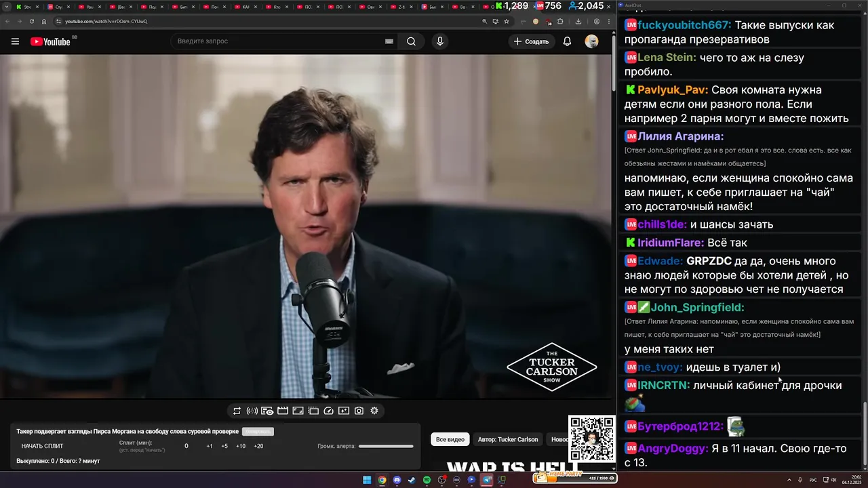Open enhancer settings gear icon
The width and height of the screenshot is (868, 488).
point(374,411)
